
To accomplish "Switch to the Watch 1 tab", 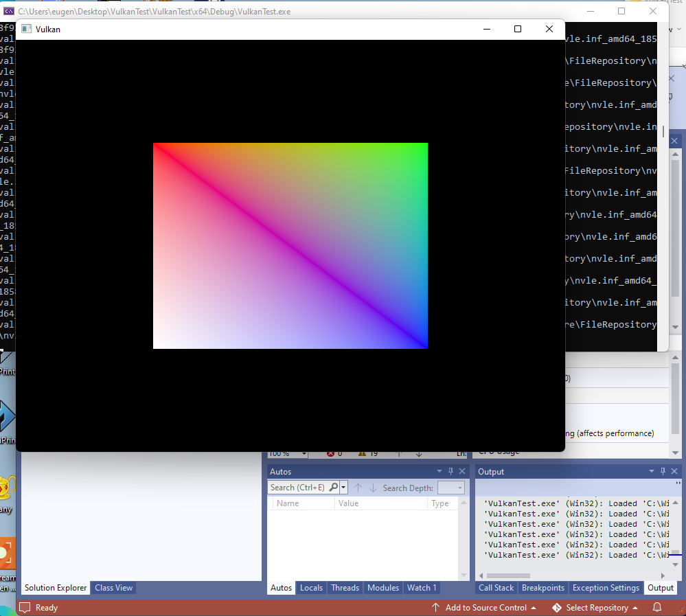I will pyautogui.click(x=422, y=588).
